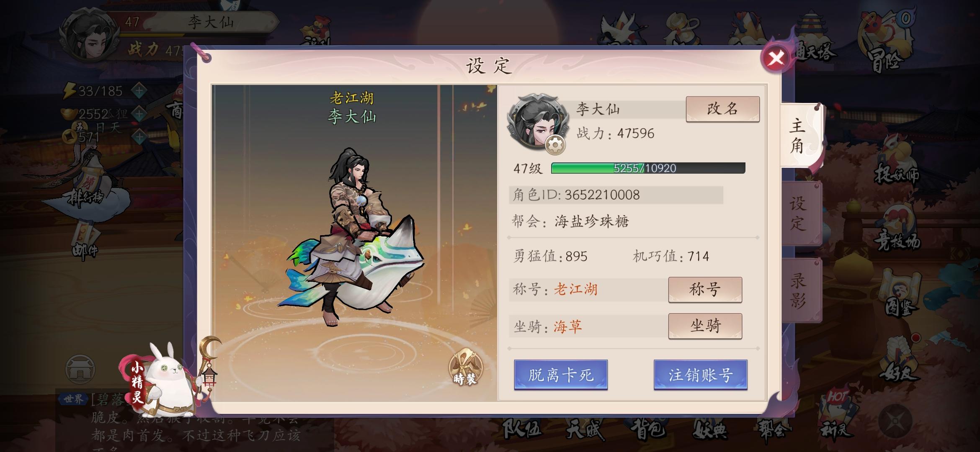Open the 图鉴 codex icon

pyautogui.click(x=900, y=295)
